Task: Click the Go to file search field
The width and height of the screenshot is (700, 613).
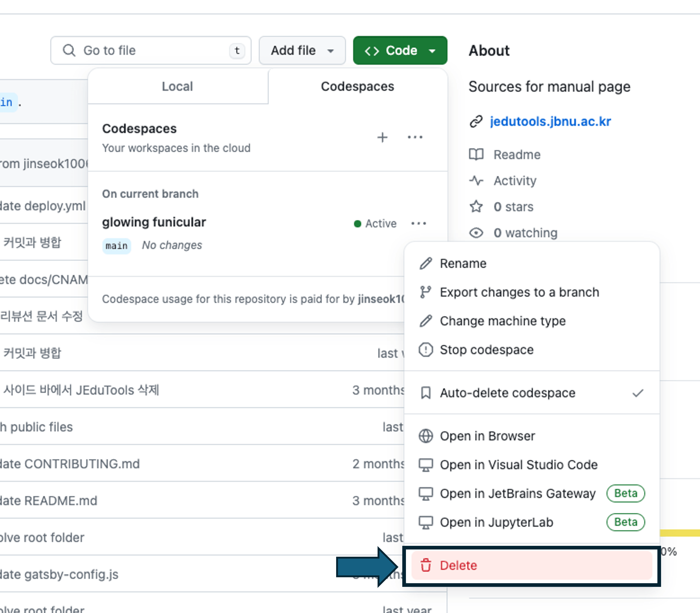Action: coord(151,51)
